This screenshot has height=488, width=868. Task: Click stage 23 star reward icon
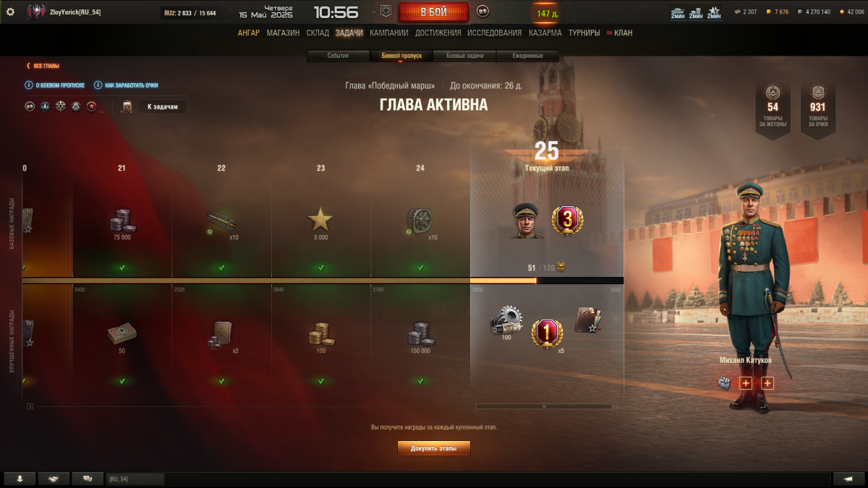pos(320,220)
